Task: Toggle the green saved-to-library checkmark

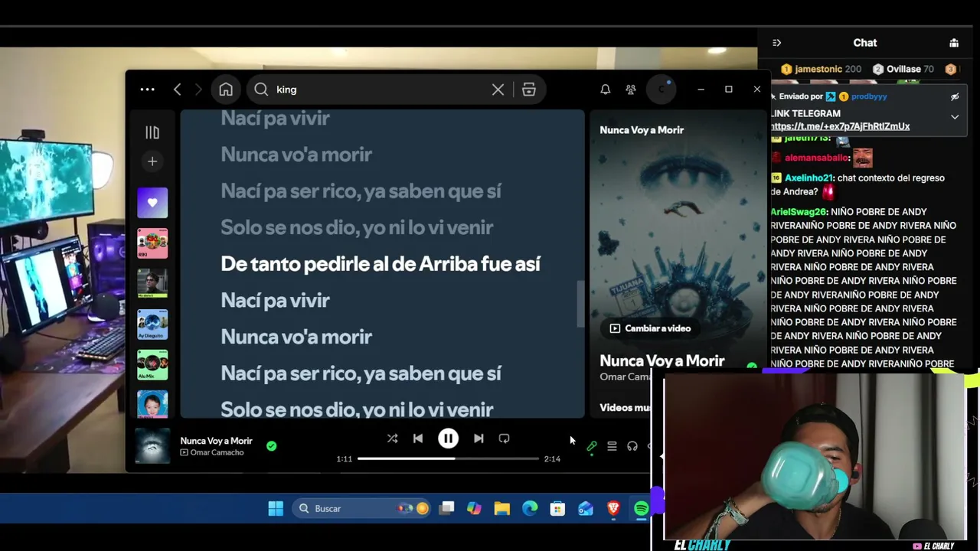Action: click(271, 445)
